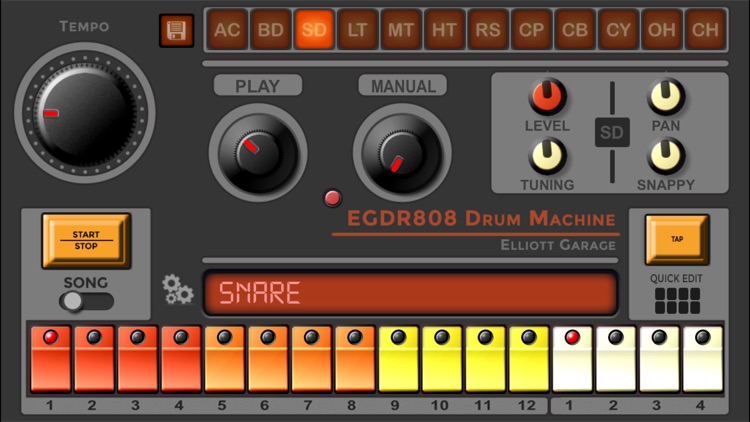Open settings via the gears icon

click(x=177, y=289)
